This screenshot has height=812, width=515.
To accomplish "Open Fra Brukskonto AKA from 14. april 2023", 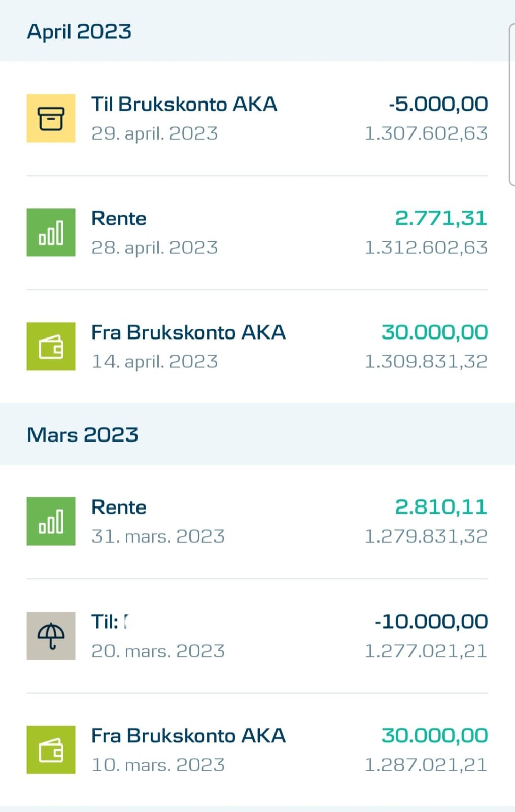I will click(x=257, y=347).
